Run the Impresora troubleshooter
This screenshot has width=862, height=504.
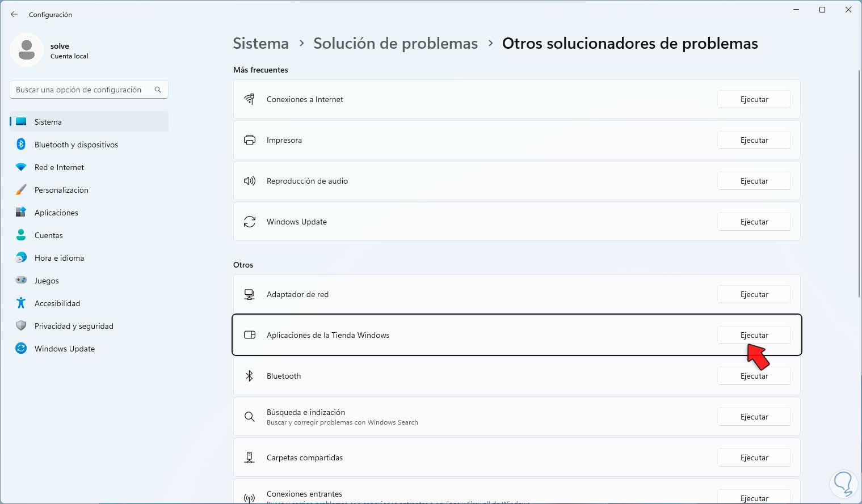(754, 140)
